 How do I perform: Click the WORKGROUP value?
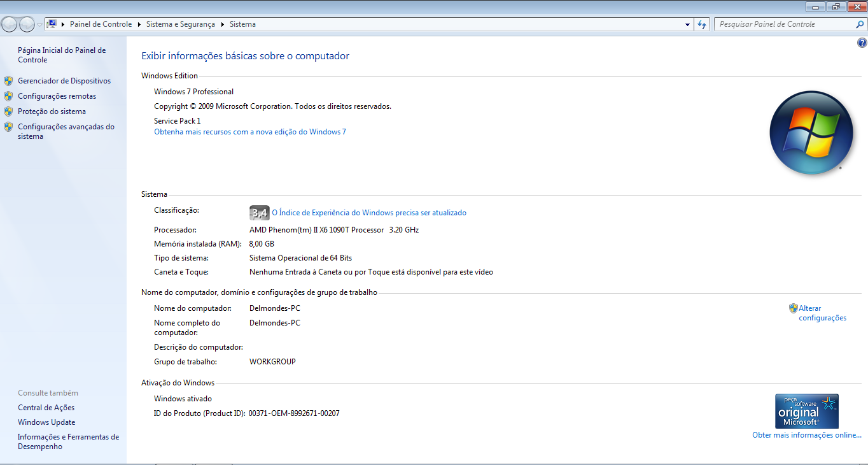[272, 362]
